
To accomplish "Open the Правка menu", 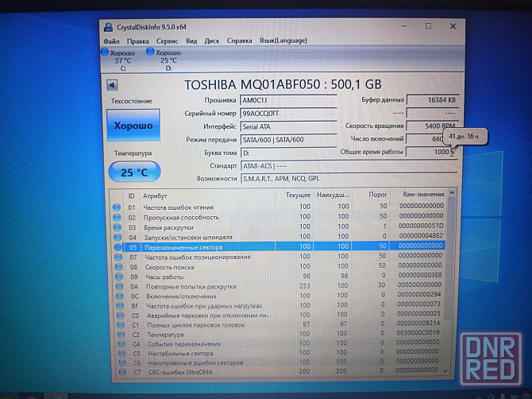I will pyautogui.click(x=137, y=41).
